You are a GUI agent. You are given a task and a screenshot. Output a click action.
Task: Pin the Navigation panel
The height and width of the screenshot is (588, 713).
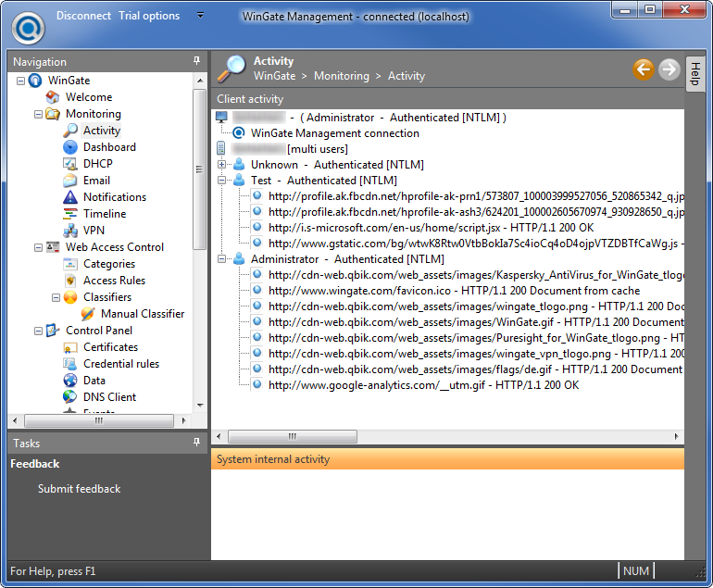point(196,60)
